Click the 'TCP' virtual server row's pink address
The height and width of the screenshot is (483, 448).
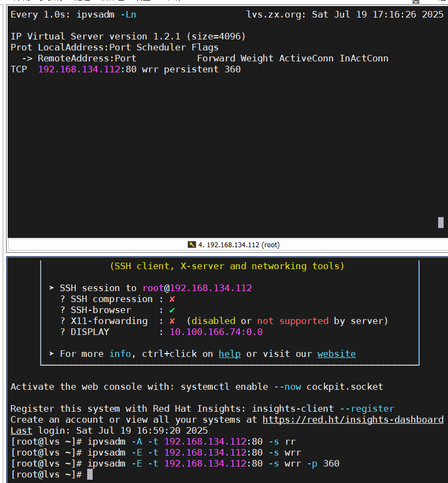tap(79, 69)
